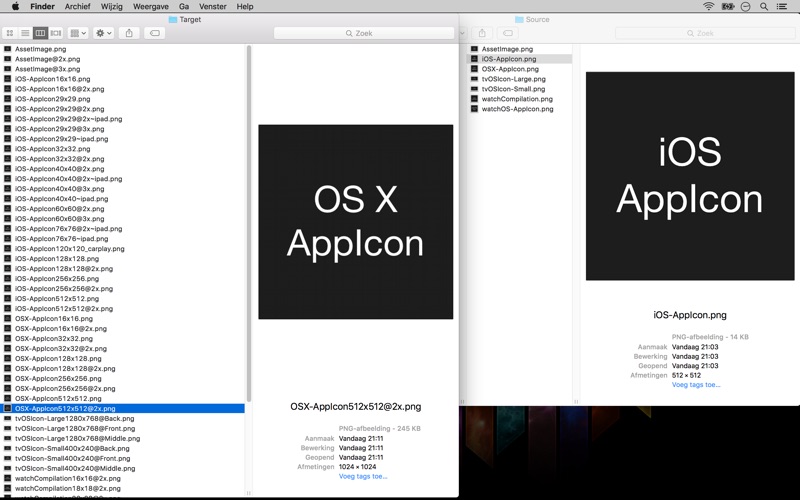Click the Zoek search field in Target window
Viewport: 800px width, 500px height.
click(x=364, y=33)
